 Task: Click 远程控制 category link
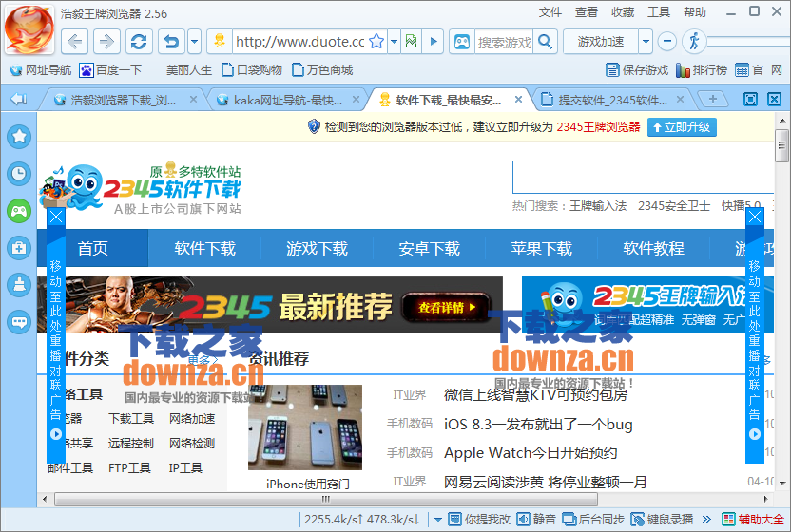click(130, 444)
